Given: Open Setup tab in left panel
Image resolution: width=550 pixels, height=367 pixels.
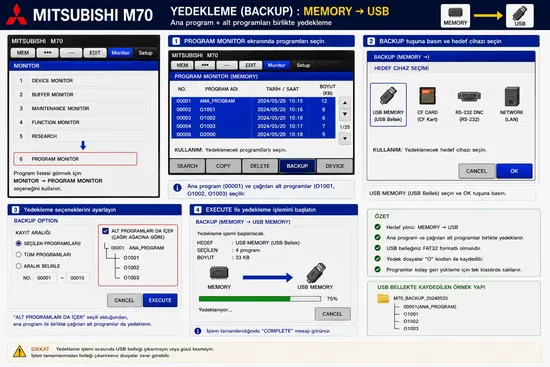Looking at the screenshot, I should pos(146,53).
